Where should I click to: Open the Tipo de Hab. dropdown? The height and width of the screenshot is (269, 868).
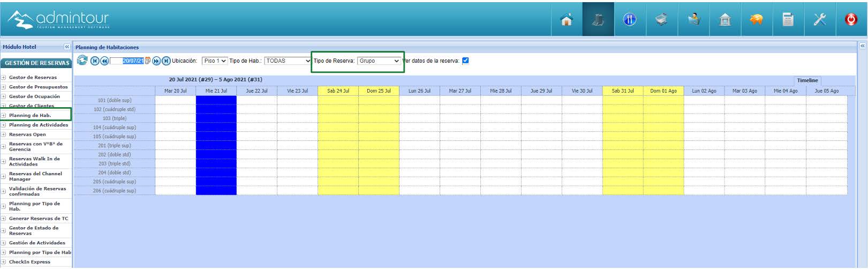click(288, 61)
